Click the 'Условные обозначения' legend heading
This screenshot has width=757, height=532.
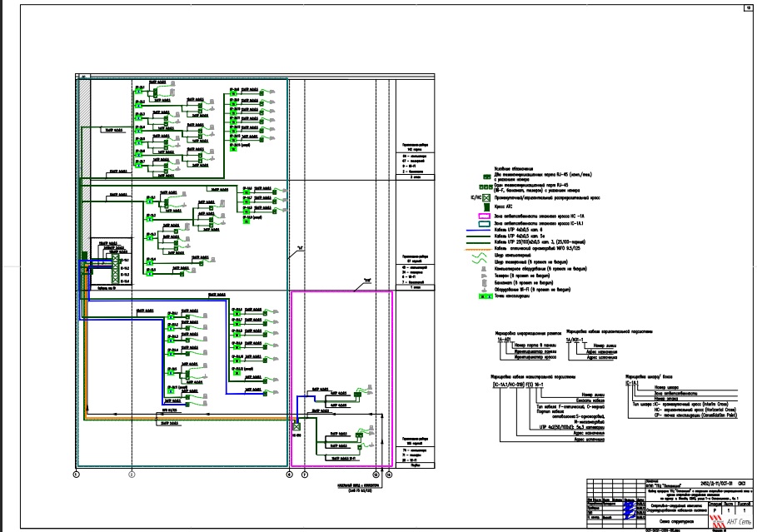[513, 169]
